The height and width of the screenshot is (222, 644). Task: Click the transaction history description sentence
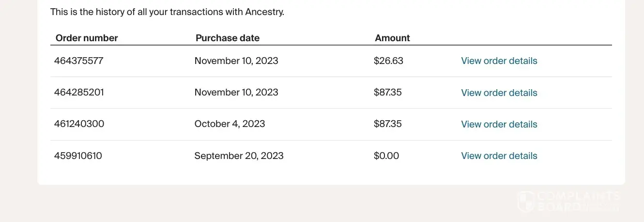pos(167,12)
